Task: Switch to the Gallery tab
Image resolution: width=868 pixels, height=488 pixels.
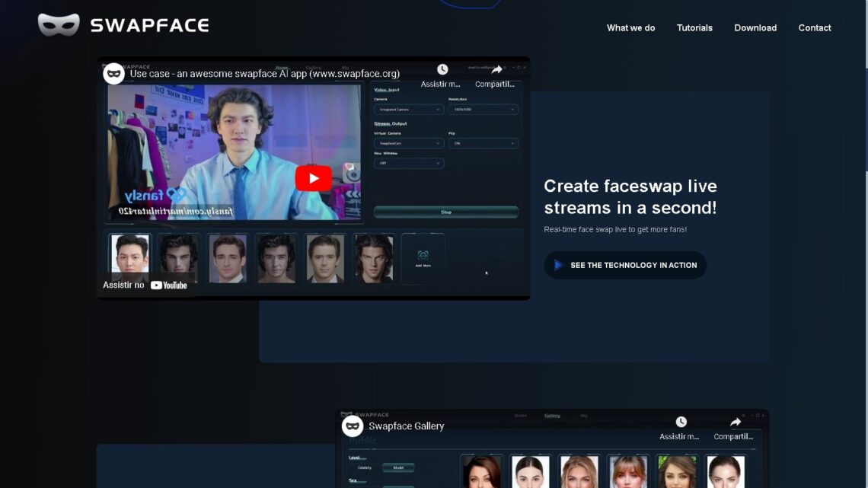Action: tap(551, 415)
